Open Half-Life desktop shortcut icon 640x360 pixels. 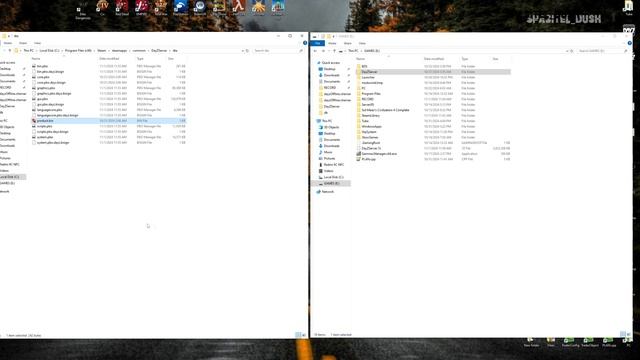click(x=239, y=7)
